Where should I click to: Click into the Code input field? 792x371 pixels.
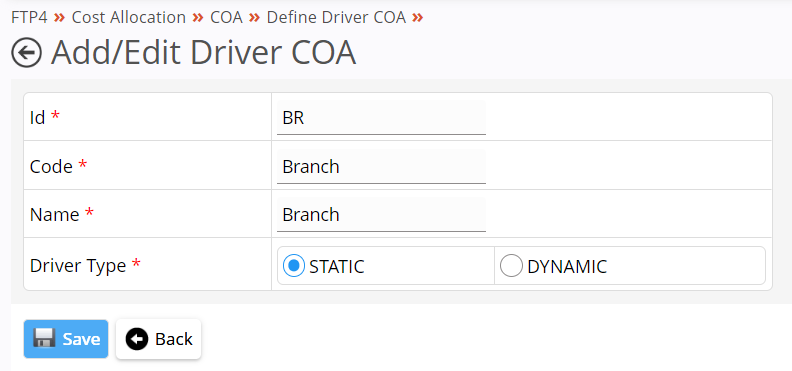tap(381, 167)
